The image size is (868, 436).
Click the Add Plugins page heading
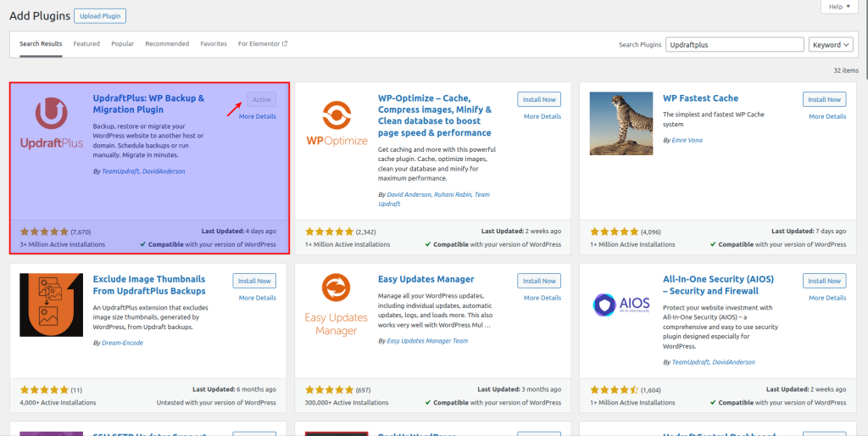coord(40,16)
